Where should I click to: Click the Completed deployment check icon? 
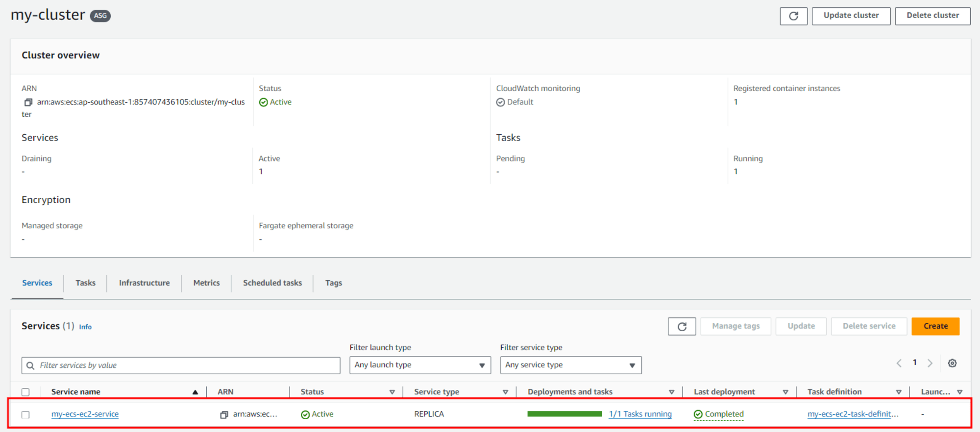click(698, 414)
